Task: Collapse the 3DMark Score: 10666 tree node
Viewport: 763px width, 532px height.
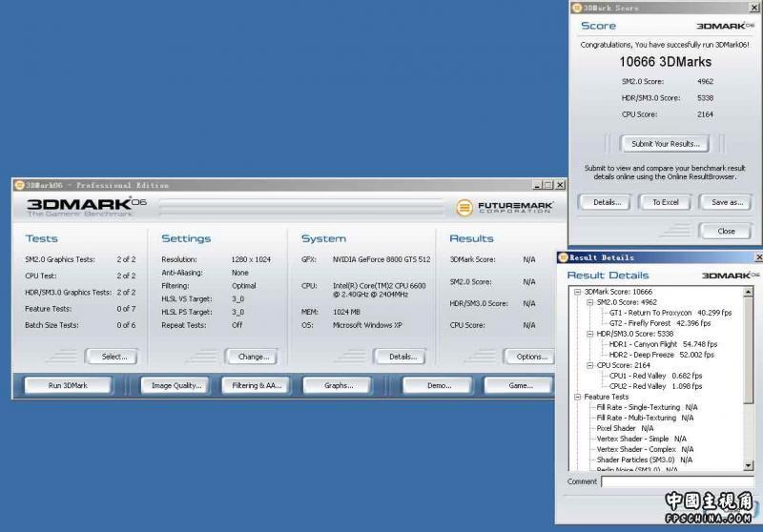Action: [x=578, y=292]
